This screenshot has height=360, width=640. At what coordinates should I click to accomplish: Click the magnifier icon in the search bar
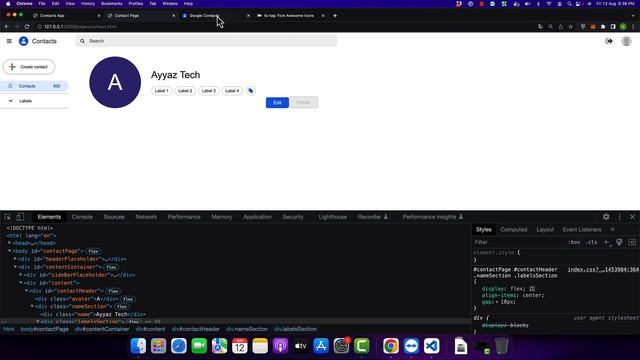tap(82, 41)
